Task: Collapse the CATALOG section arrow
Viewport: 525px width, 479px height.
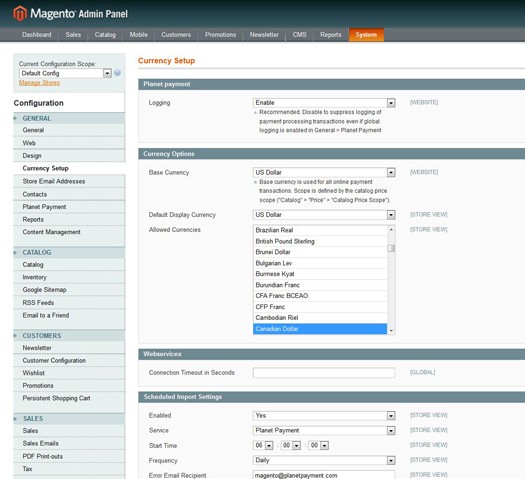Action: click(15, 252)
